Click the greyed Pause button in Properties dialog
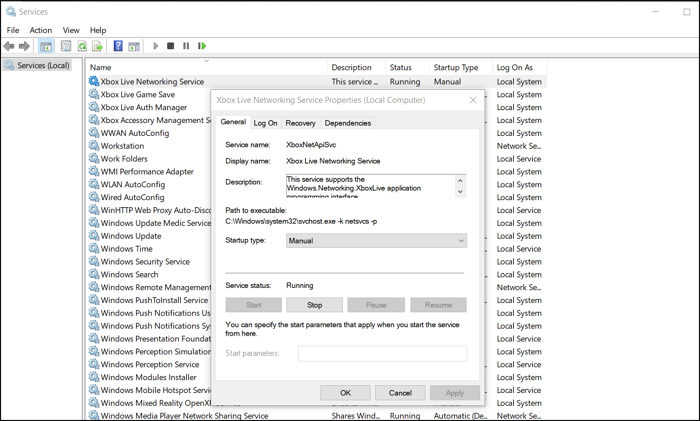Screen dimensions: 700x421 click(376, 305)
